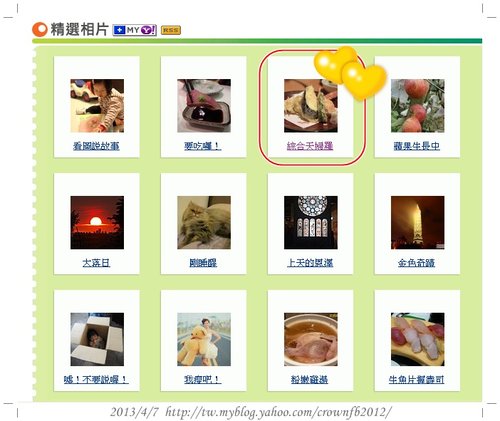Click the 生魚片握壽司 caption link
The width and height of the screenshot is (500, 421).
tap(416, 380)
